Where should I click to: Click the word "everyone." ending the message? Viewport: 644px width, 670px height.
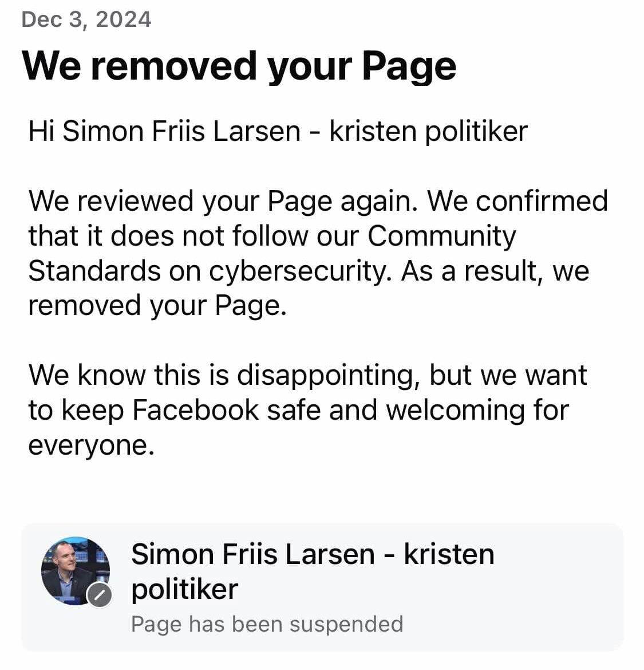[x=92, y=445]
